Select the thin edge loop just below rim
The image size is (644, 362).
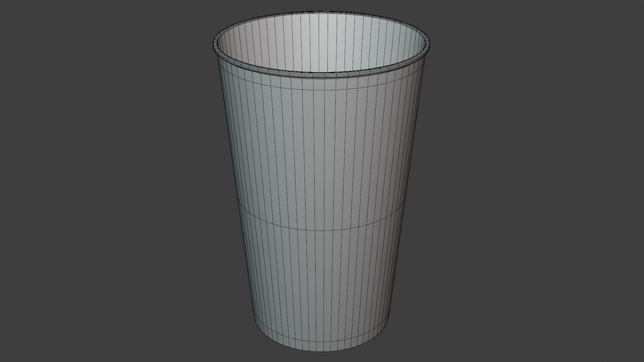point(321,90)
